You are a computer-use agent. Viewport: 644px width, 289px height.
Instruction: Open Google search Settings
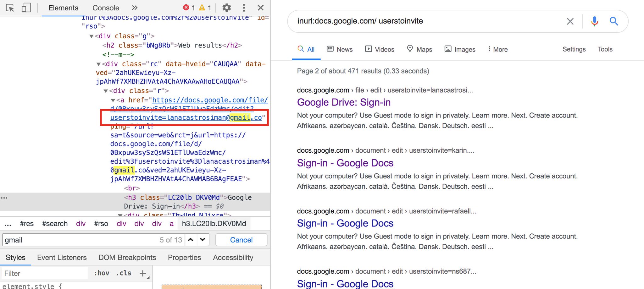pos(574,49)
